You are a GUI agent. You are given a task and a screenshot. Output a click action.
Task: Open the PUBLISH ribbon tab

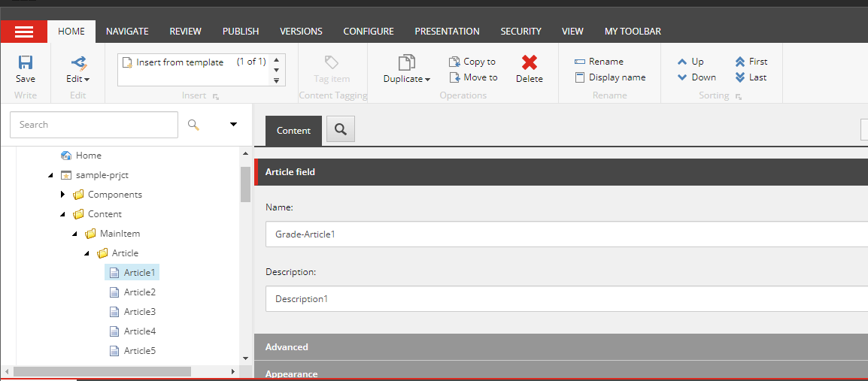tap(241, 32)
